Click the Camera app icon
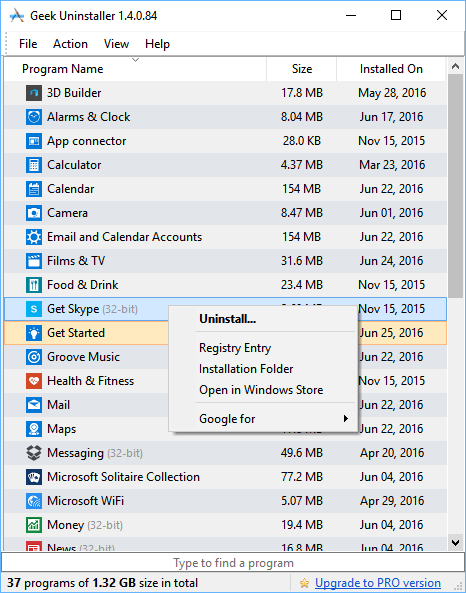 coord(34,213)
